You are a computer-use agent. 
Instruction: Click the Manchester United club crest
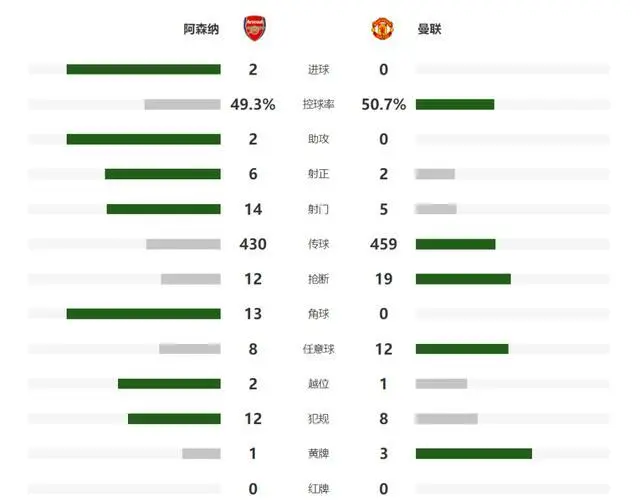[x=382, y=29]
